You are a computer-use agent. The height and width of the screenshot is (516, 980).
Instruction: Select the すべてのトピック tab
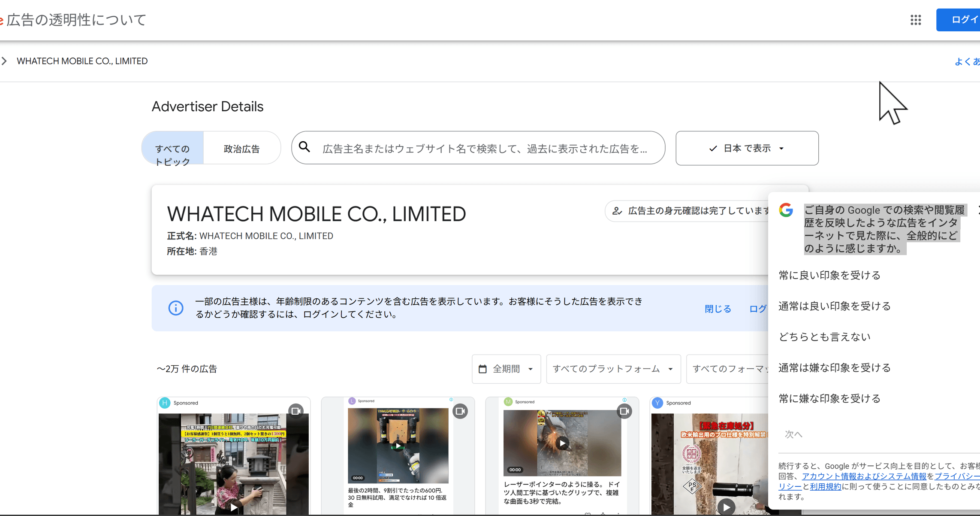click(172, 148)
